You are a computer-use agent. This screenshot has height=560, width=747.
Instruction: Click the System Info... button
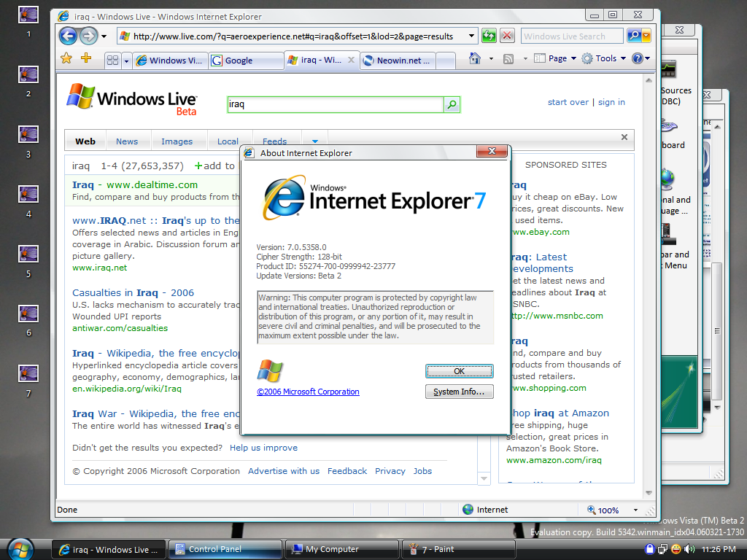[460, 392]
